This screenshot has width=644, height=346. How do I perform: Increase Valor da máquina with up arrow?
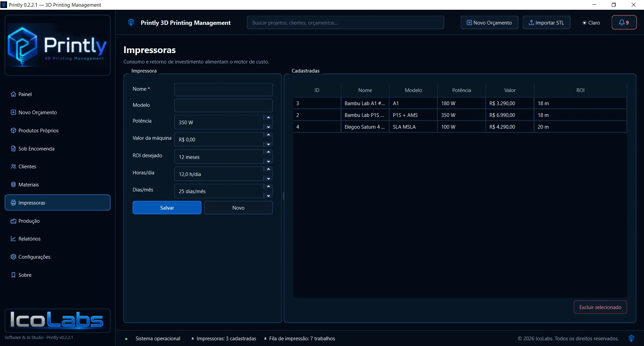[268, 135]
